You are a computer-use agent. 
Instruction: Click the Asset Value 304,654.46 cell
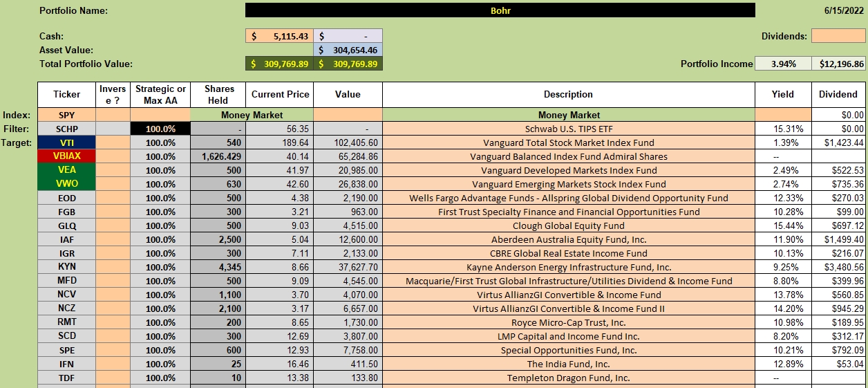pyautogui.click(x=348, y=50)
